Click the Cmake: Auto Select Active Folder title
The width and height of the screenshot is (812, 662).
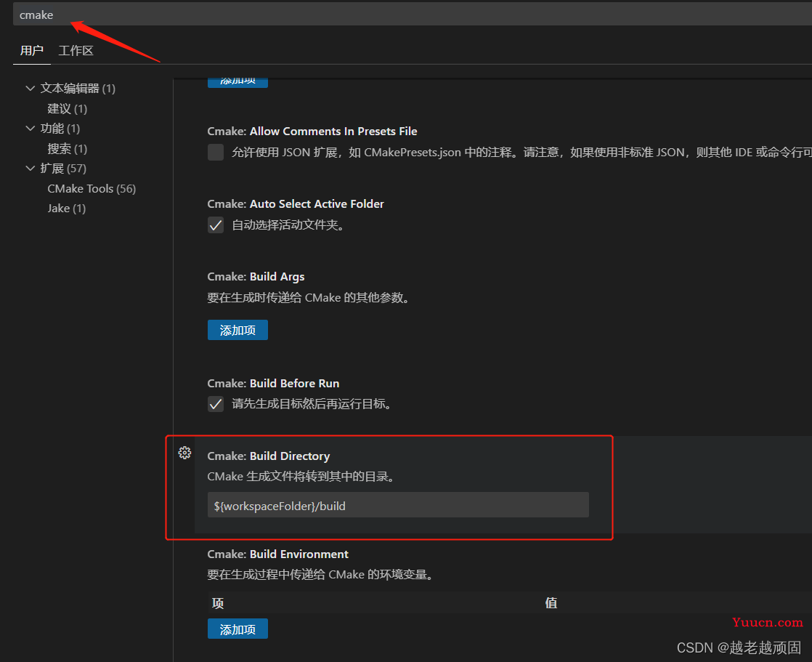pos(295,204)
